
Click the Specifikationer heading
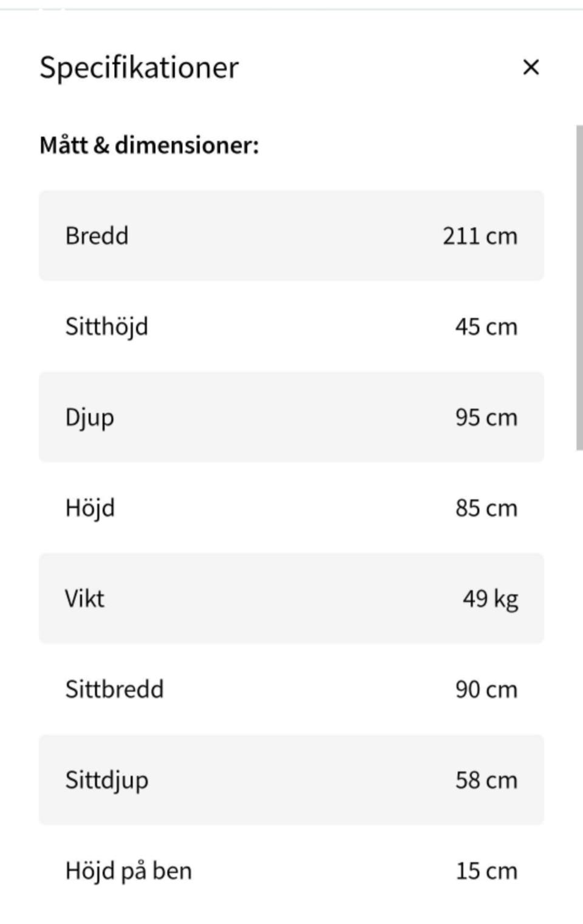point(139,67)
